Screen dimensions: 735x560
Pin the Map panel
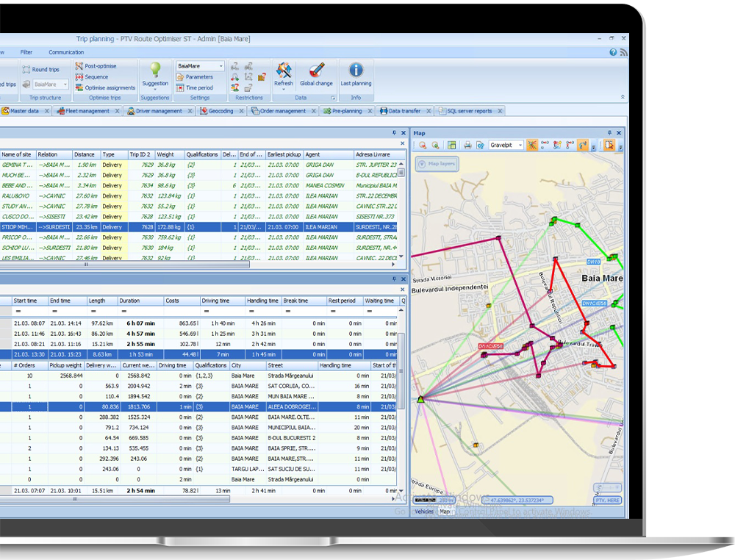[609, 133]
